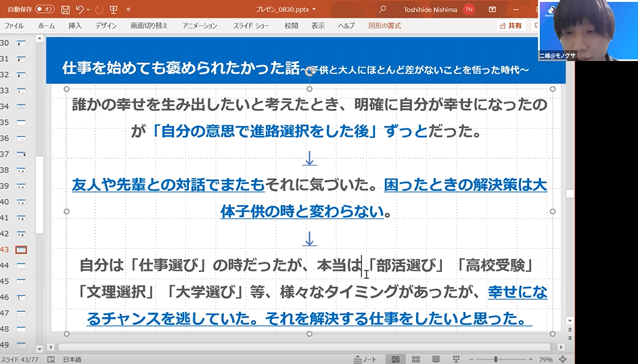This screenshot has height=364, width=638.
Task: Open accessibility check icon in status bar
Action: click(51, 359)
